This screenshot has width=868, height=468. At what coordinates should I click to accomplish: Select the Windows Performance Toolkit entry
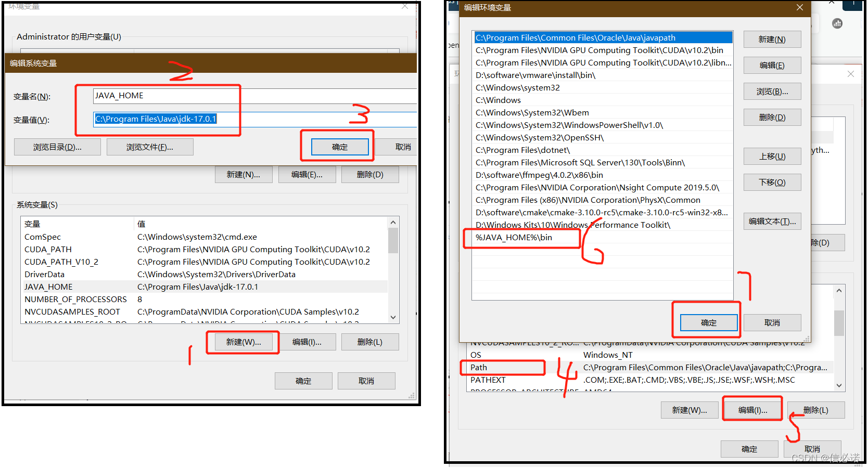(603, 225)
